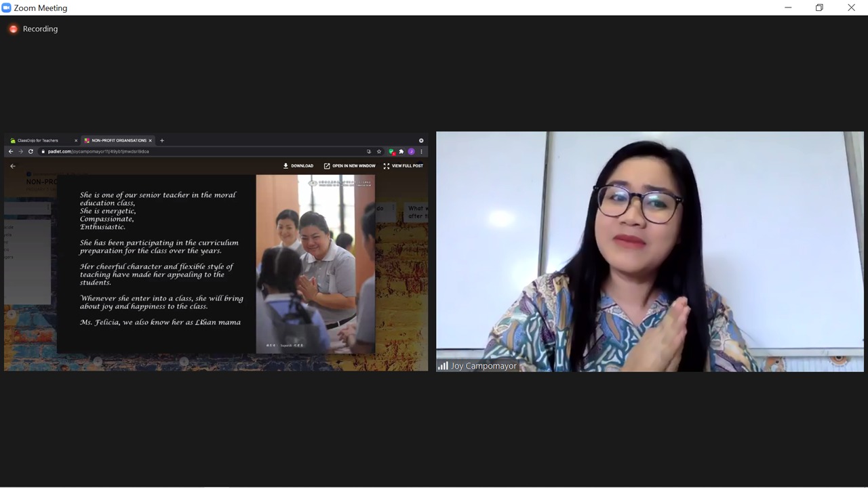Image resolution: width=868 pixels, height=488 pixels.
Task: Select the NON-PROFIT ORGANISATIONS browser tab
Action: click(x=118, y=140)
